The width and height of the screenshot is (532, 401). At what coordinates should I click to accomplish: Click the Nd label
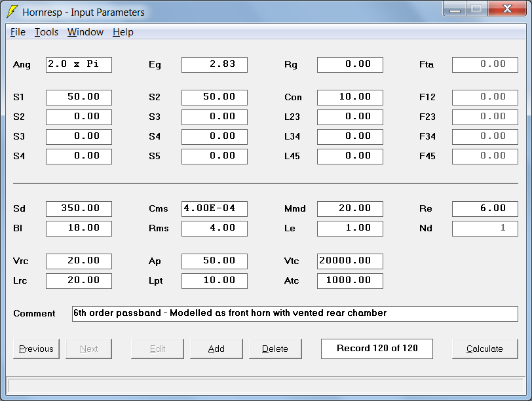coord(426,228)
